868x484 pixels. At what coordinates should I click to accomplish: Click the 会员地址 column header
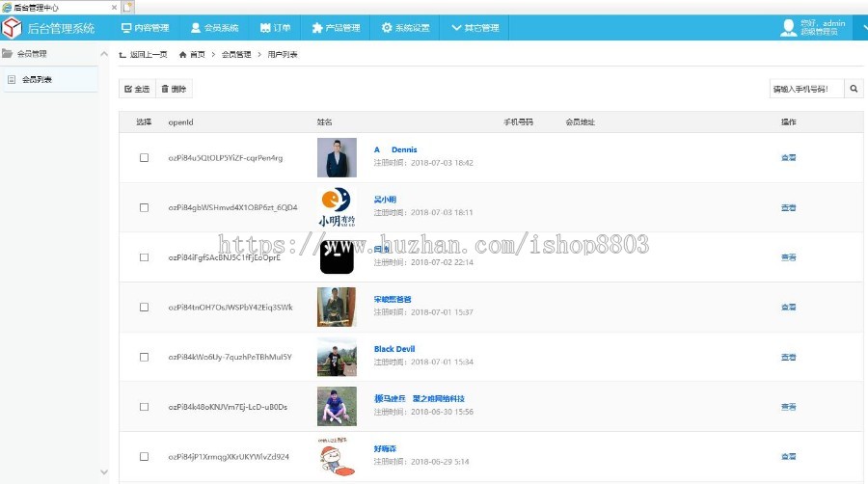[x=581, y=122]
